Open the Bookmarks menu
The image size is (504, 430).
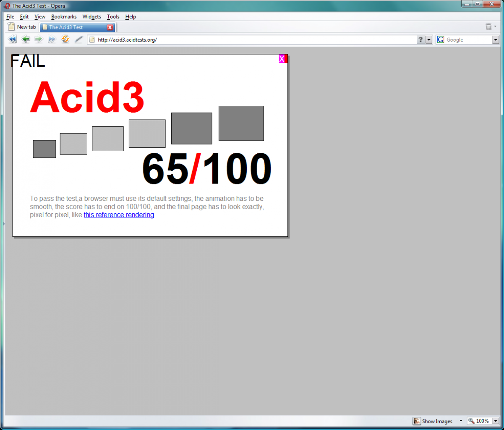pyautogui.click(x=64, y=17)
